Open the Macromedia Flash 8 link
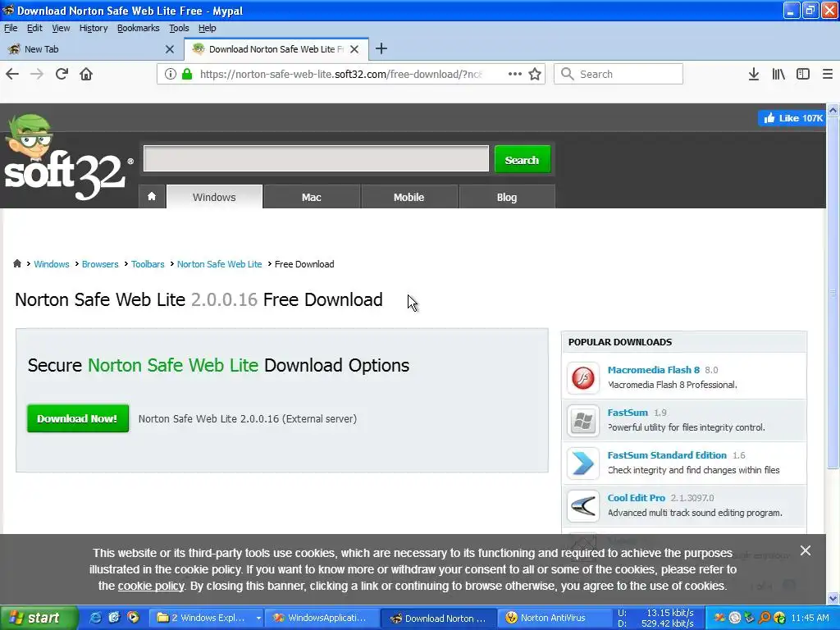Viewport: 840px width, 630px height. tap(654, 370)
